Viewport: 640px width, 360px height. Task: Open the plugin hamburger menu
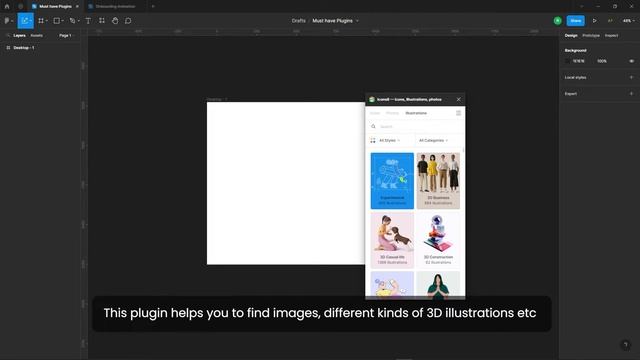pos(458,113)
